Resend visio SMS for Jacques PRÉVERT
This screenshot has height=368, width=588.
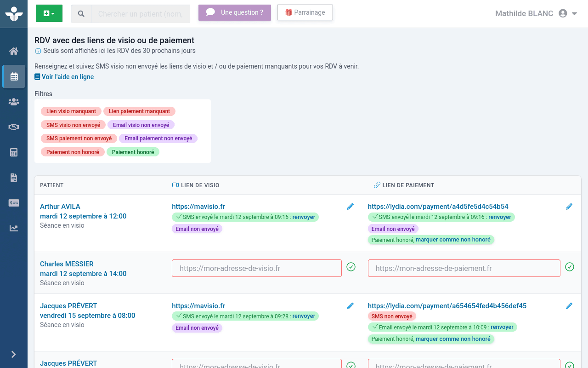pos(304,316)
